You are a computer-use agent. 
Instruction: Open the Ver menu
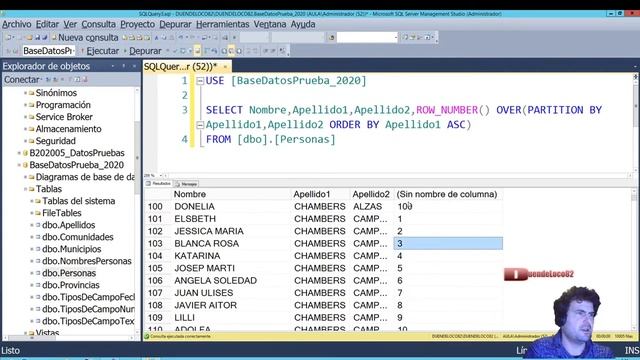point(70,24)
